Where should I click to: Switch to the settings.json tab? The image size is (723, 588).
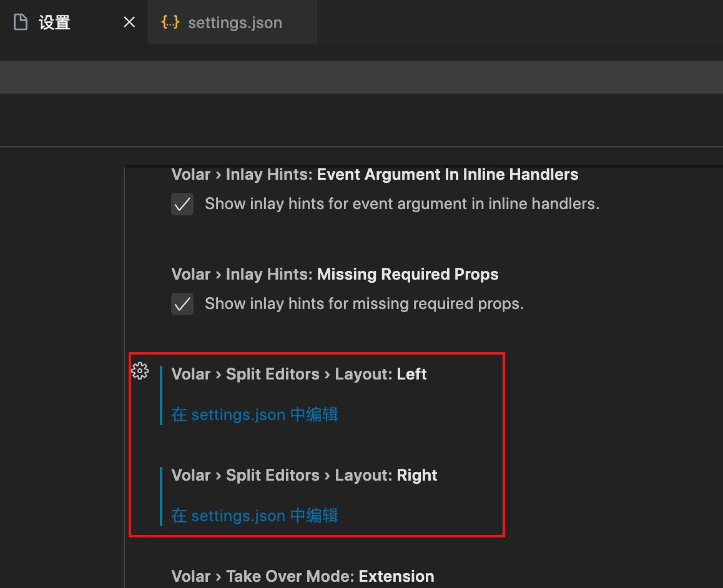232,22
